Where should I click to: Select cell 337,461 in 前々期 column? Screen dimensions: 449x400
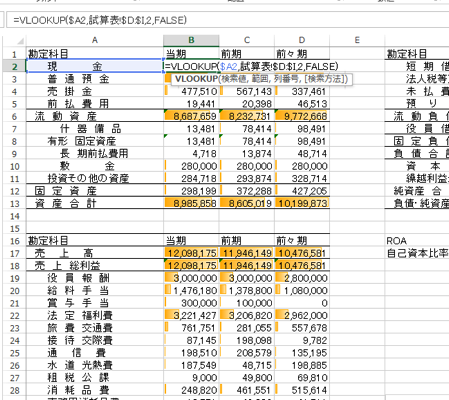click(x=302, y=91)
